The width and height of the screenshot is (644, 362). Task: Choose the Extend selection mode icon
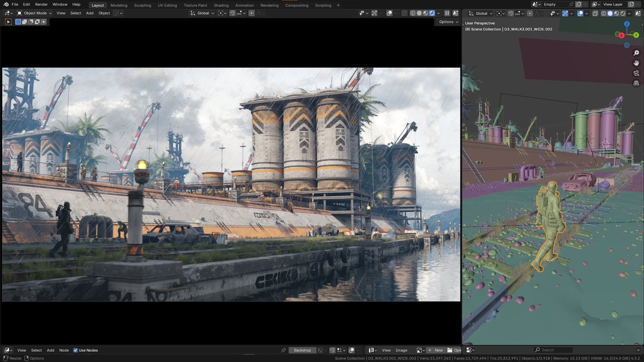tap(25, 22)
